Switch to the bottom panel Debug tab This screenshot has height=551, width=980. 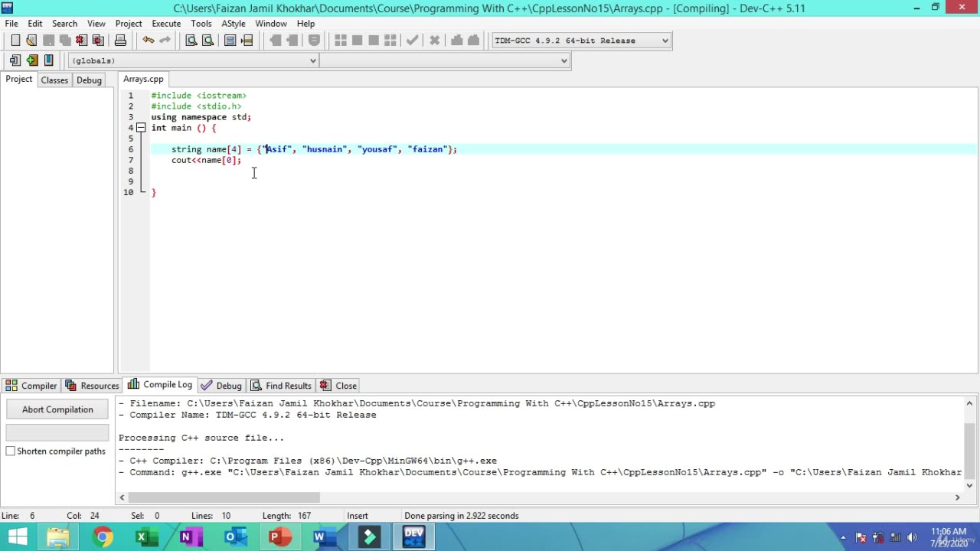tap(221, 386)
